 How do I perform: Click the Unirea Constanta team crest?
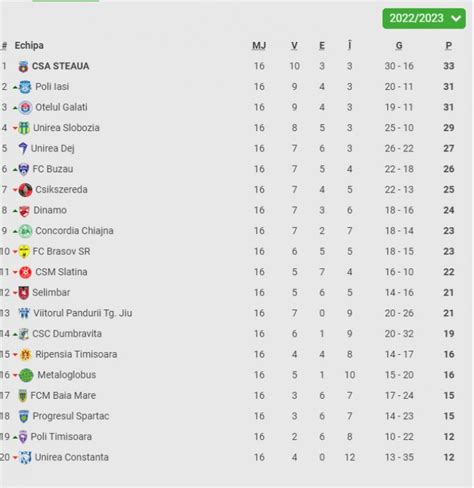pos(25,457)
